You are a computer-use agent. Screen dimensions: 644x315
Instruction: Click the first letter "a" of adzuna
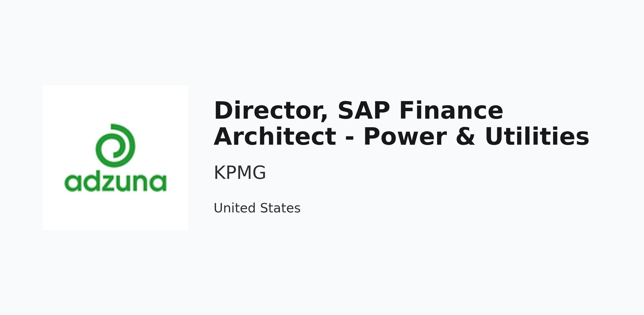pyautogui.click(x=72, y=184)
